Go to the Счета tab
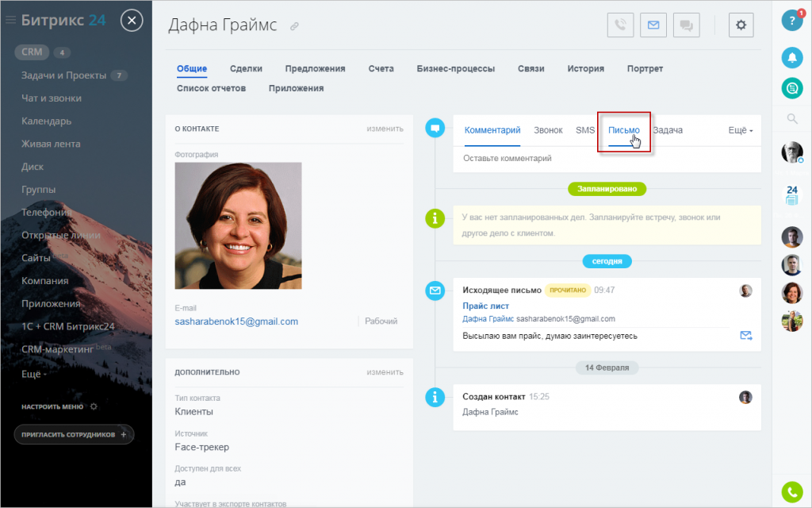The height and width of the screenshot is (508, 812). tap(381, 68)
